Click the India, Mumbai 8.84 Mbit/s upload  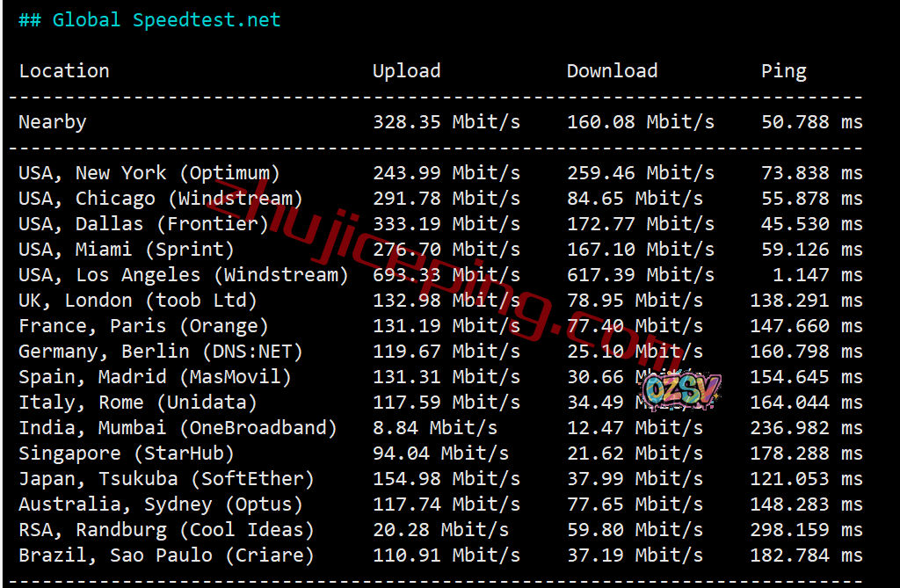point(434,428)
